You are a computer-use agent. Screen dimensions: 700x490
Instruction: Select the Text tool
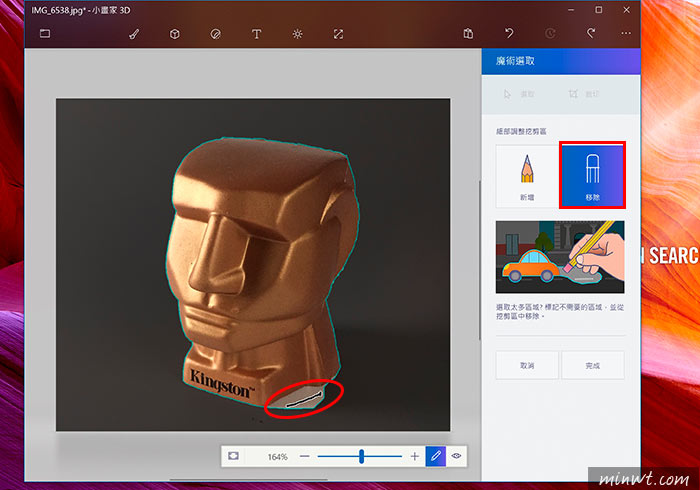click(256, 34)
